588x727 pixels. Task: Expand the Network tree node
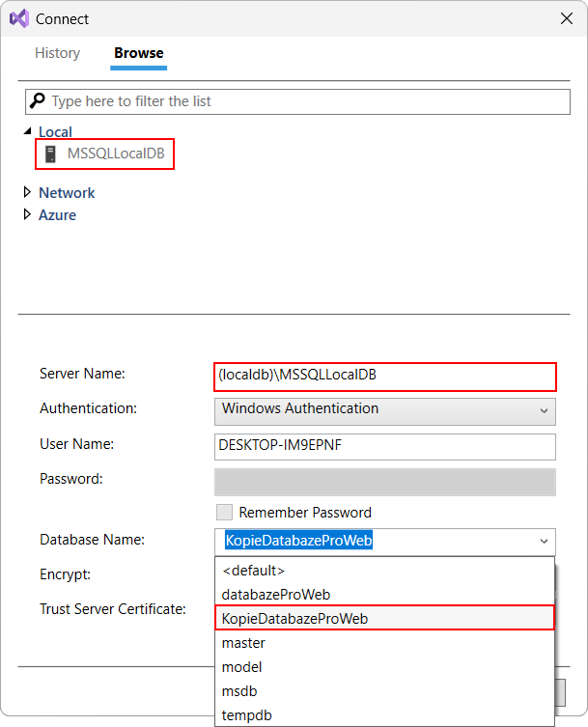27,192
